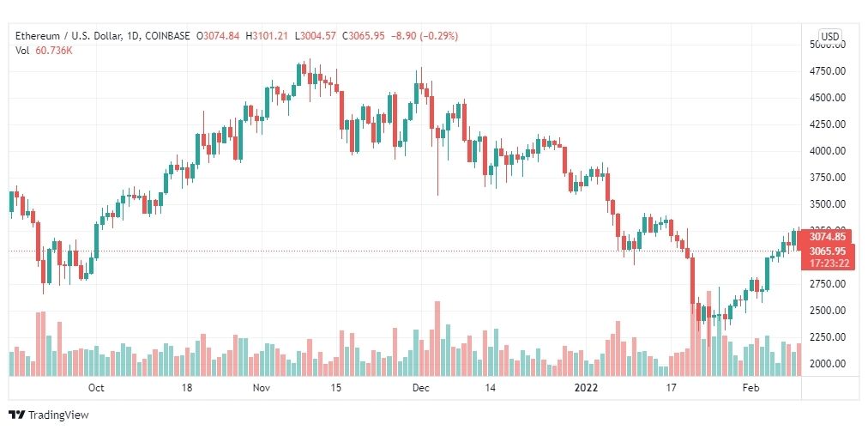This screenshot has height=430, width=868.
Task: Select the Oct date marker on the time axis
Action: coord(96,388)
